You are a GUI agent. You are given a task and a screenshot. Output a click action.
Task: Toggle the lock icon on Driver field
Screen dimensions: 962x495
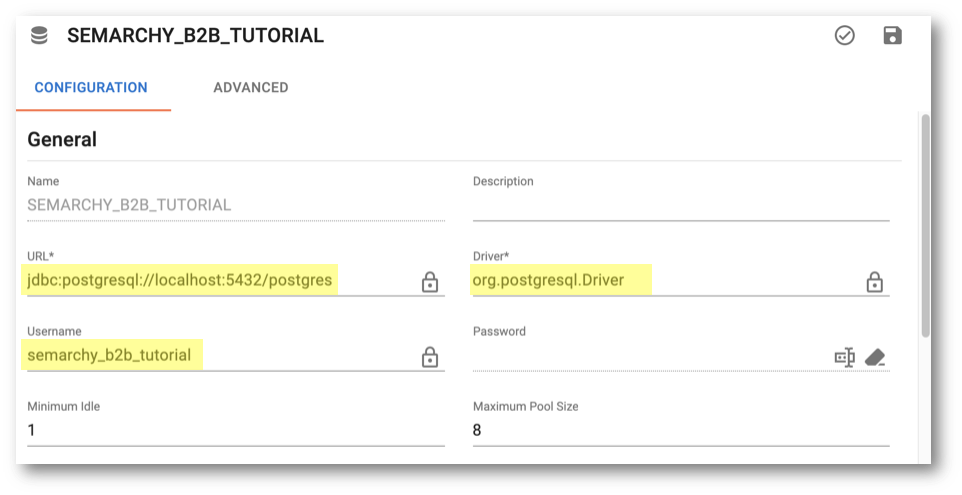(x=874, y=282)
